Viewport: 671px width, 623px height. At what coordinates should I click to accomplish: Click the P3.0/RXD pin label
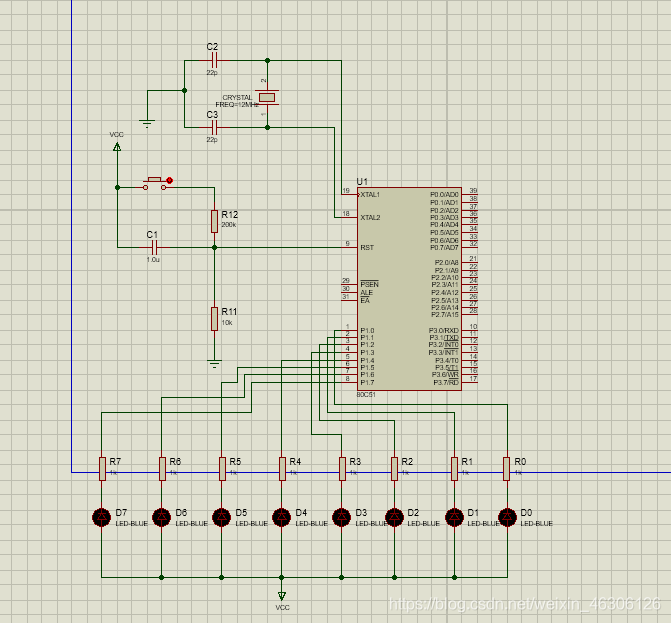coord(444,331)
